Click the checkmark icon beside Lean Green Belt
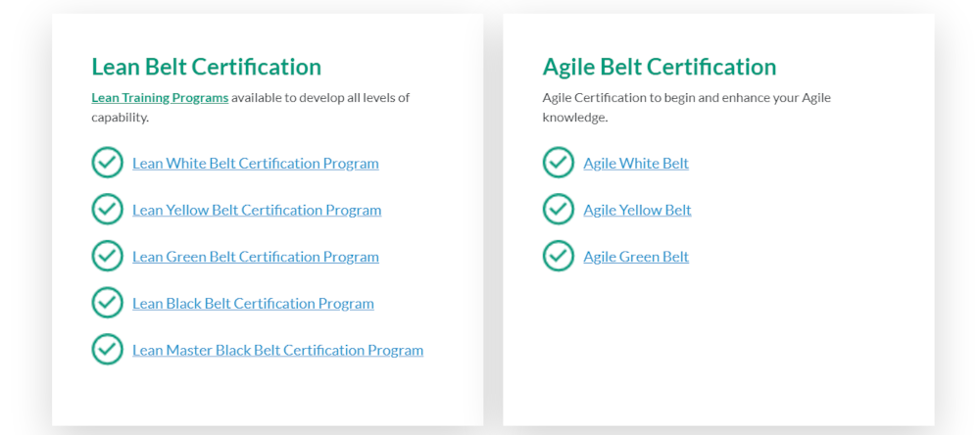The height and width of the screenshot is (435, 980). pyautogui.click(x=107, y=257)
